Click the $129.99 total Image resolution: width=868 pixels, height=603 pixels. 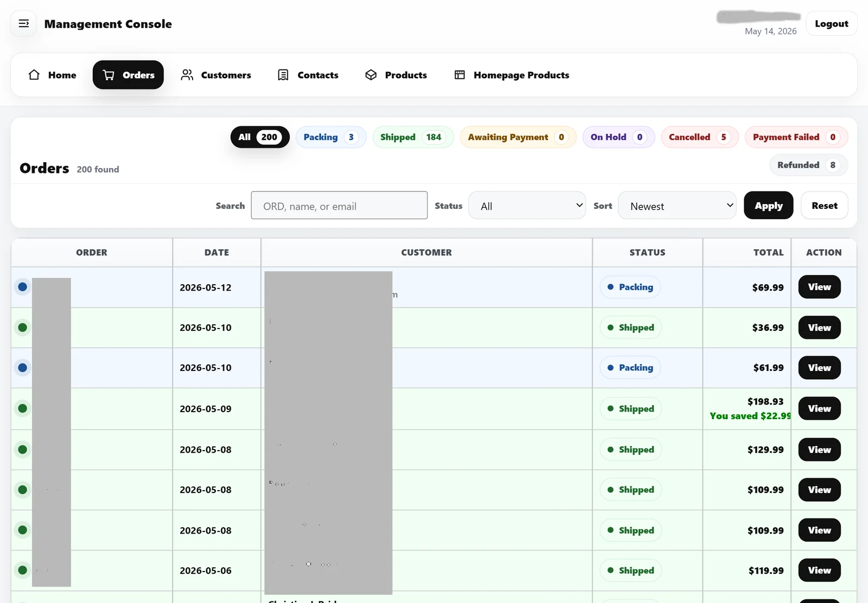pyautogui.click(x=765, y=450)
